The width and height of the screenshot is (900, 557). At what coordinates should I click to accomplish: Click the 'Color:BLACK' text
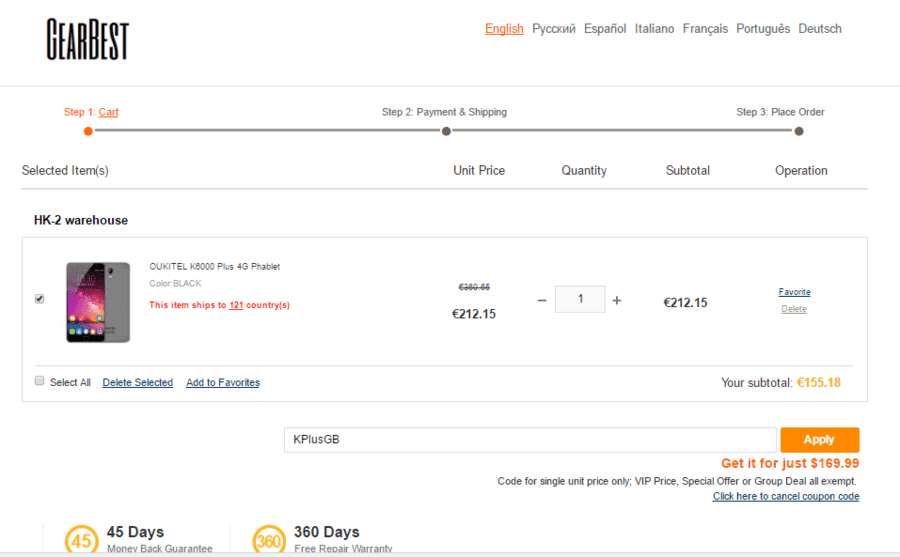coord(175,284)
